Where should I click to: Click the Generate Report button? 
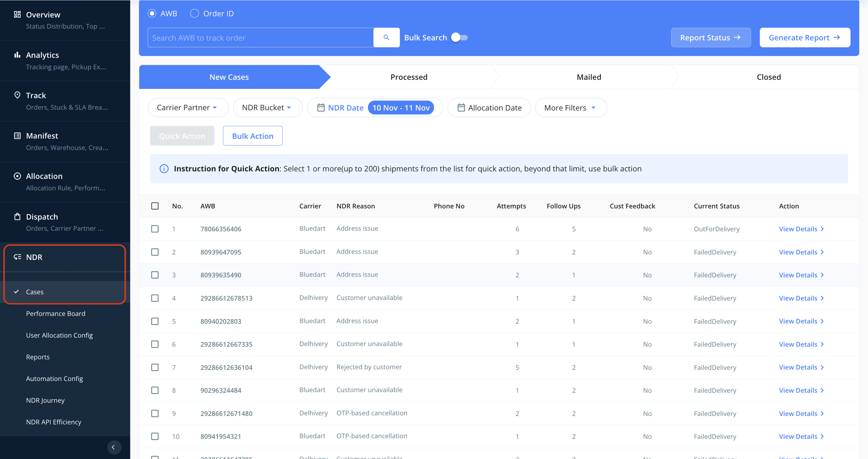804,37
